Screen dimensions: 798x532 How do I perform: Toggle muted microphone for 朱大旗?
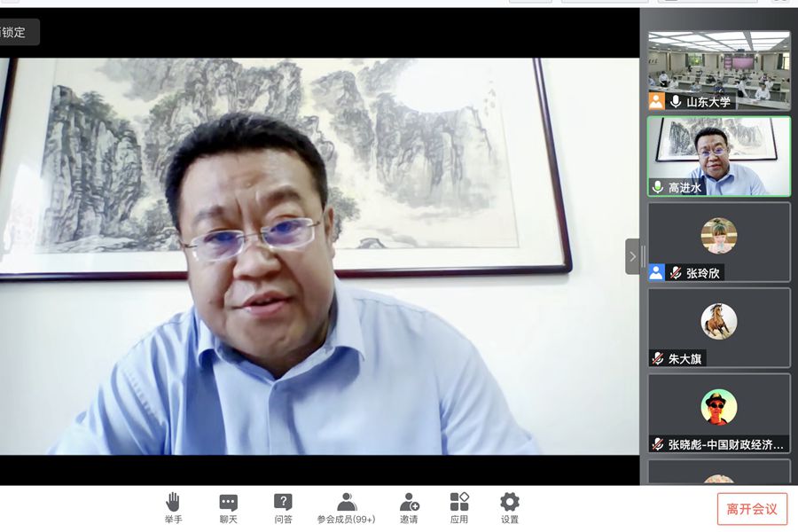(x=658, y=359)
